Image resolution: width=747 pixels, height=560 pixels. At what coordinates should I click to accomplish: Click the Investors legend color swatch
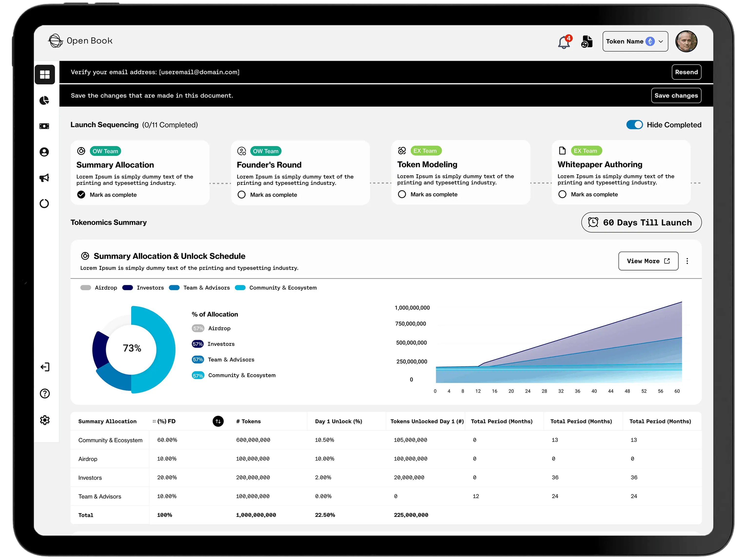(x=128, y=288)
